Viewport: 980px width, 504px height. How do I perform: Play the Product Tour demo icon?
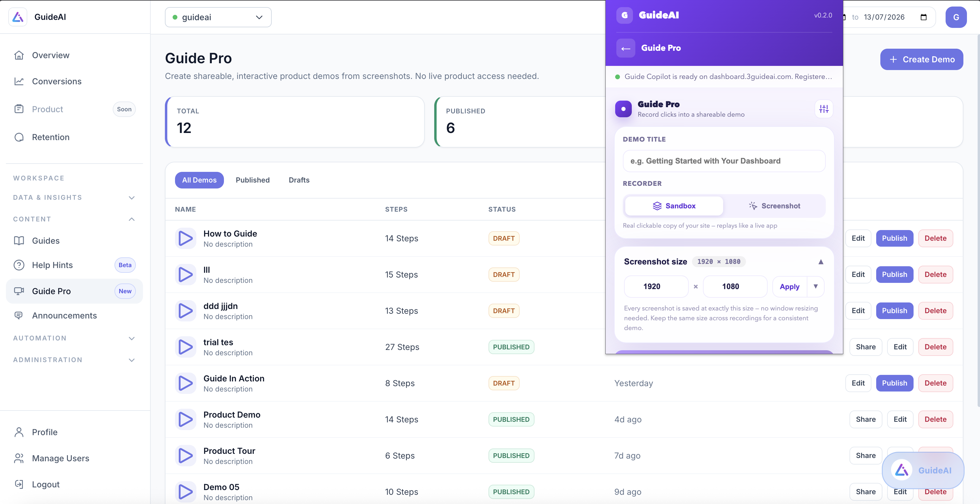click(x=185, y=456)
